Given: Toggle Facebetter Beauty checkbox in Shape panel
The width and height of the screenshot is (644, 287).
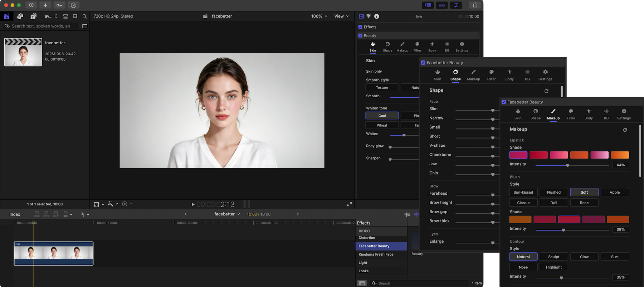Looking at the screenshot, I should click(x=423, y=63).
